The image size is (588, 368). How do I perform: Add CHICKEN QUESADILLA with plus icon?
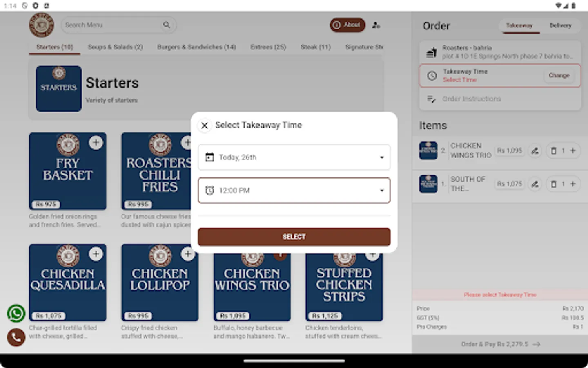click(96, 254)
